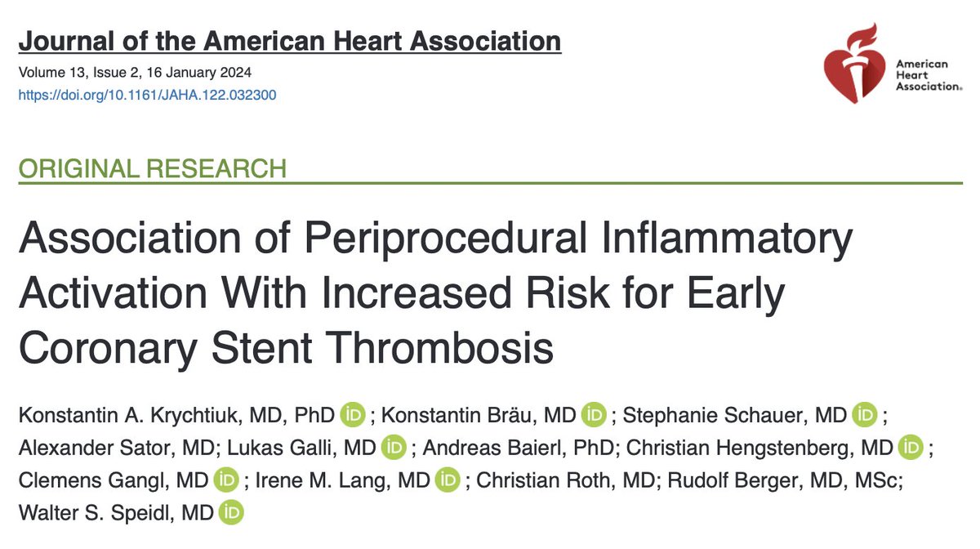Image resolution: width=980 pixels, height=549 pixels.
Task: Click the Original Research section label
Action: tap(153, 169)
